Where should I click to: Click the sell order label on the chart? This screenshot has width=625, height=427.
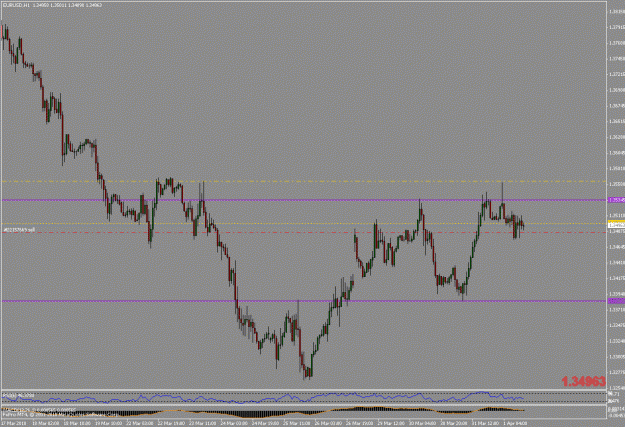click(x=19, y=230)
